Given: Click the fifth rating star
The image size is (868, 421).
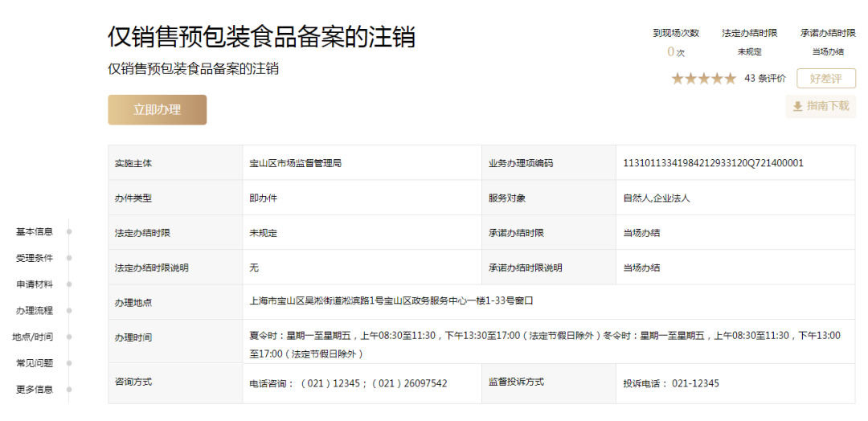Looking at the screenshot, I should [730, 79].
